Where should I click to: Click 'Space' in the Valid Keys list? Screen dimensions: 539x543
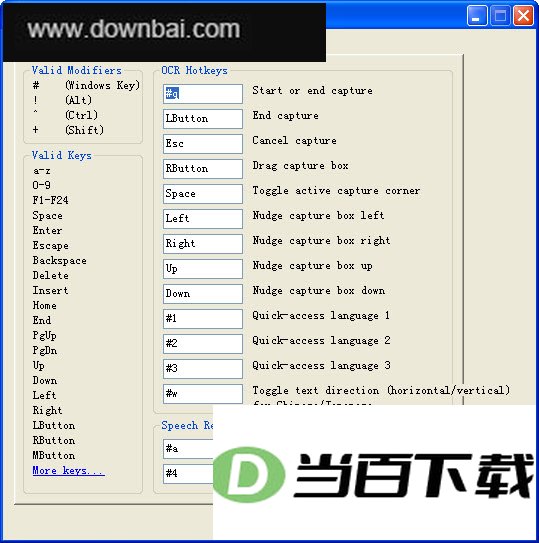pyautogui.click(x=47, y=215)
